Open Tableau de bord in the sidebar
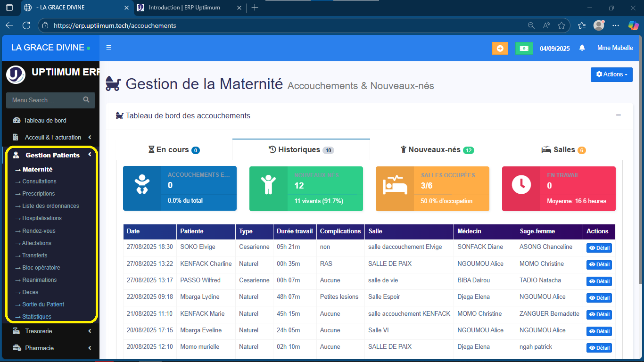The width and height of the screenshot is (644, 362). click(x=45, y=120)
